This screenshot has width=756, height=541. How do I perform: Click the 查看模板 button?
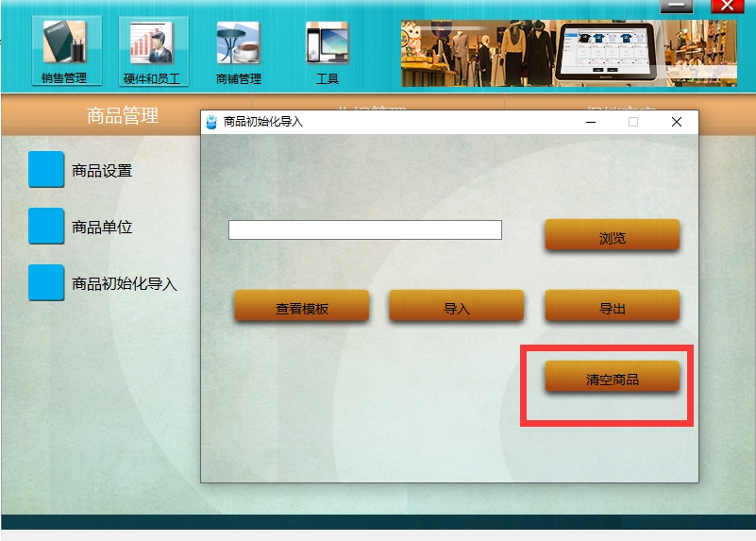pos(302,305)
